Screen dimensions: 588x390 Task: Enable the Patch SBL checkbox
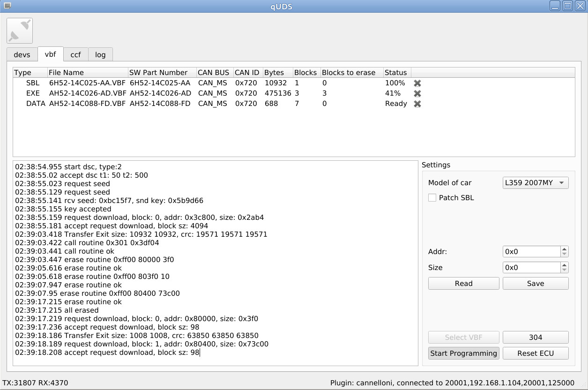point(432,198)
